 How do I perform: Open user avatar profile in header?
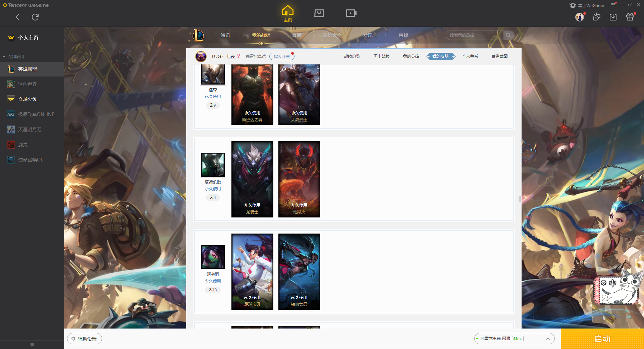pos(580,17)
